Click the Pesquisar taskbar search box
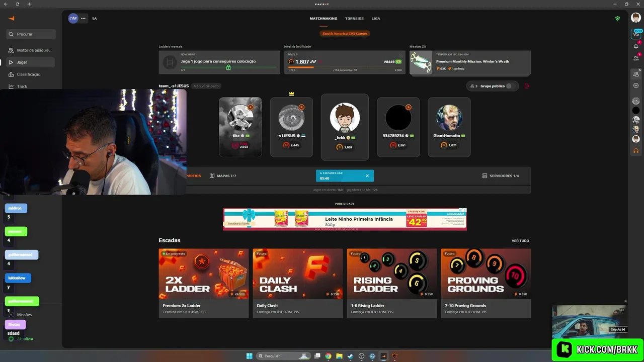 (x=283, y=356)
